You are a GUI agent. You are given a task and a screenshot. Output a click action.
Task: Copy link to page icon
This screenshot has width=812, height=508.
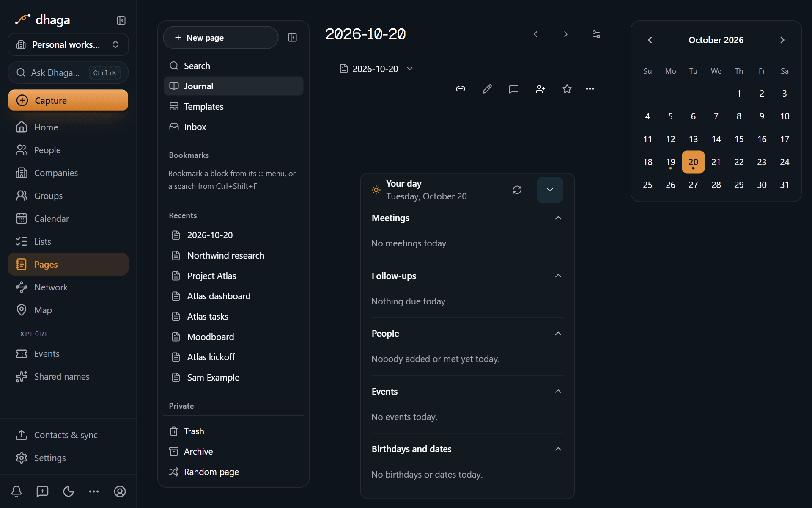click(461, 89)
